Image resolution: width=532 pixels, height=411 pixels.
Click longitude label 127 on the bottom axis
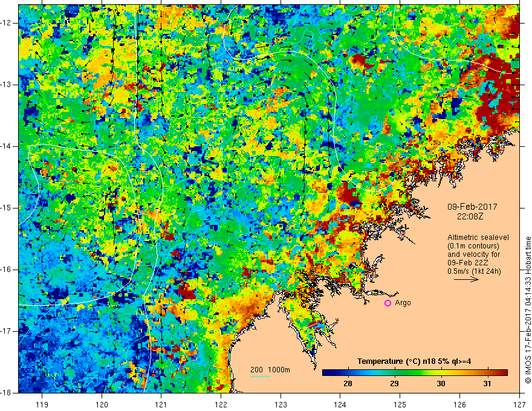[519, 404]
